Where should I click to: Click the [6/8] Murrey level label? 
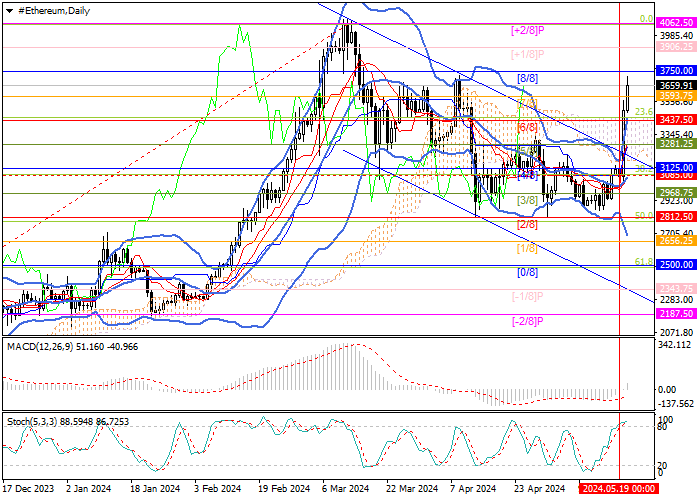coord(527,127)
